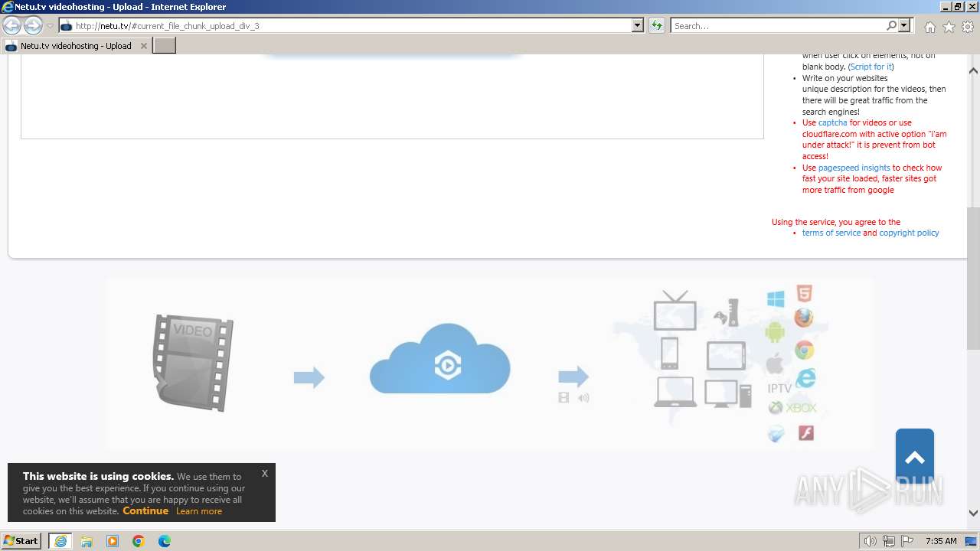The width and height of the screenshot is (980, 551).
Task: Click the Windows logo platform icon
Action: pos(776,298)
